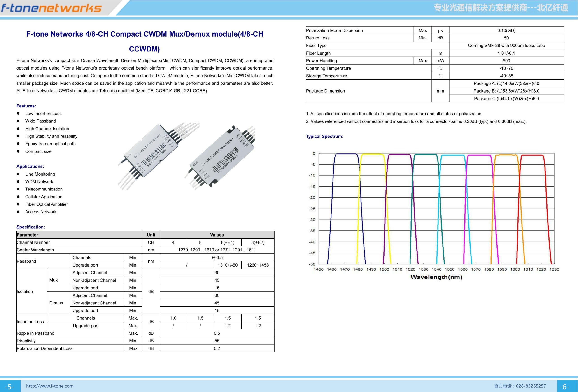Click the 8(+E2) channel value cell

pyautogui.click(x=258, y=242)
